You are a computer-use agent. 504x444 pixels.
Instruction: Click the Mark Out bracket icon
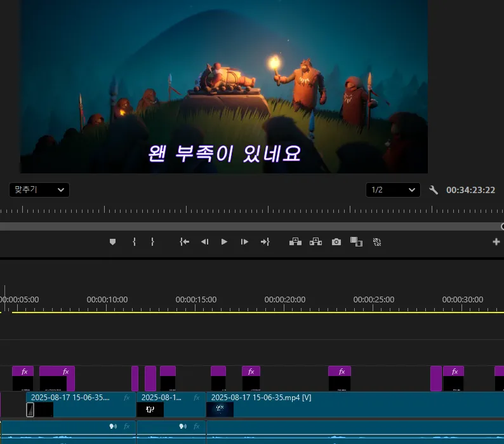point(152,242)
